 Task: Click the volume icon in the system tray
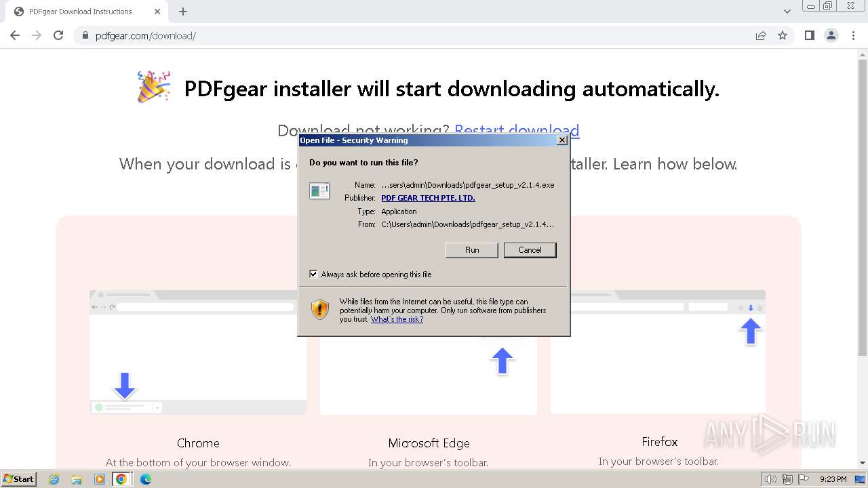click(x=770, y=479)
